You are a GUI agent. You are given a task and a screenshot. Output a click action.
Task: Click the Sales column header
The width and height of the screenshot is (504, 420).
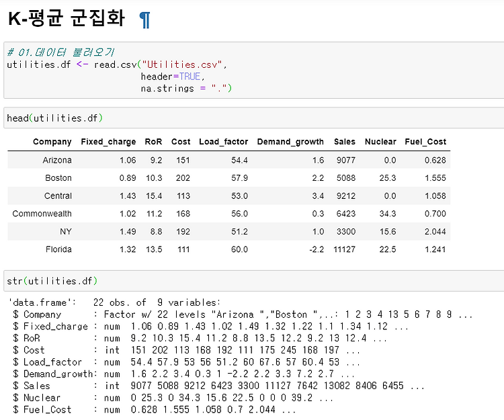coord(345,142)
